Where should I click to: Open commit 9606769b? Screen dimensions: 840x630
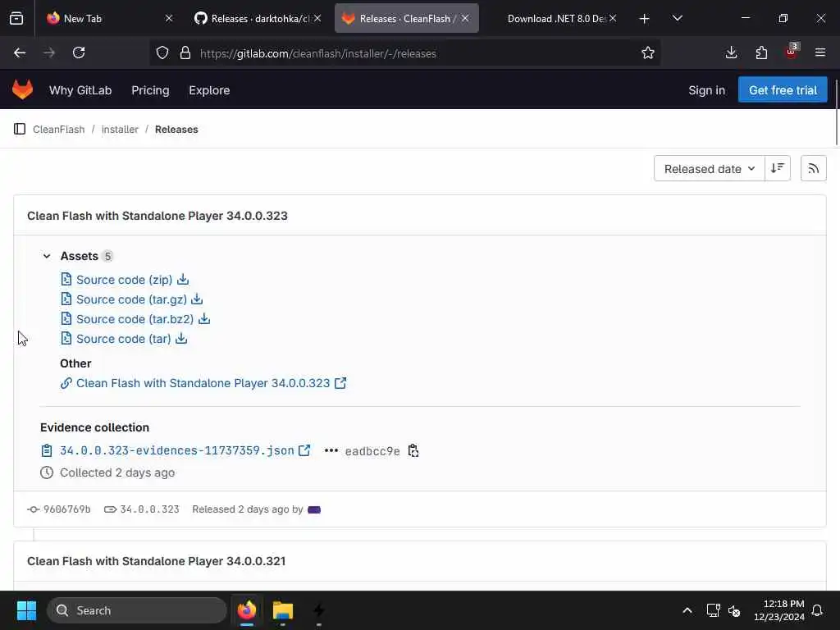(x=67, y=509)
